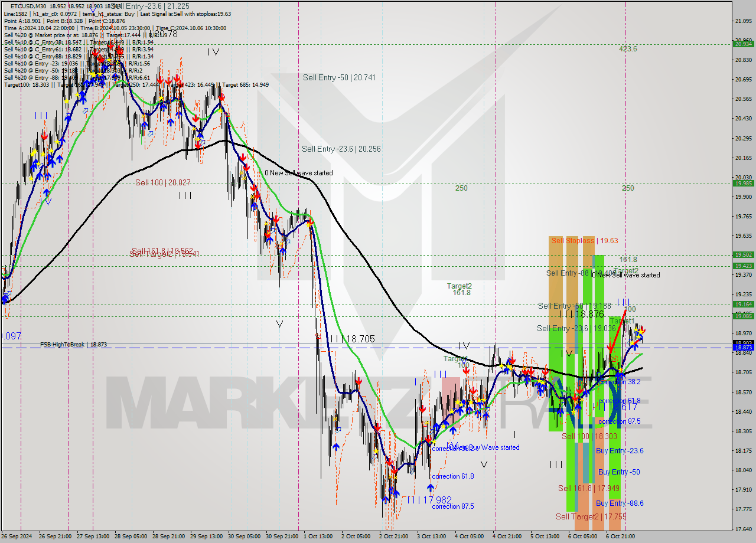Select the 'Sell 100 | 20.027' label
The image size is (756, 543).
163,182
